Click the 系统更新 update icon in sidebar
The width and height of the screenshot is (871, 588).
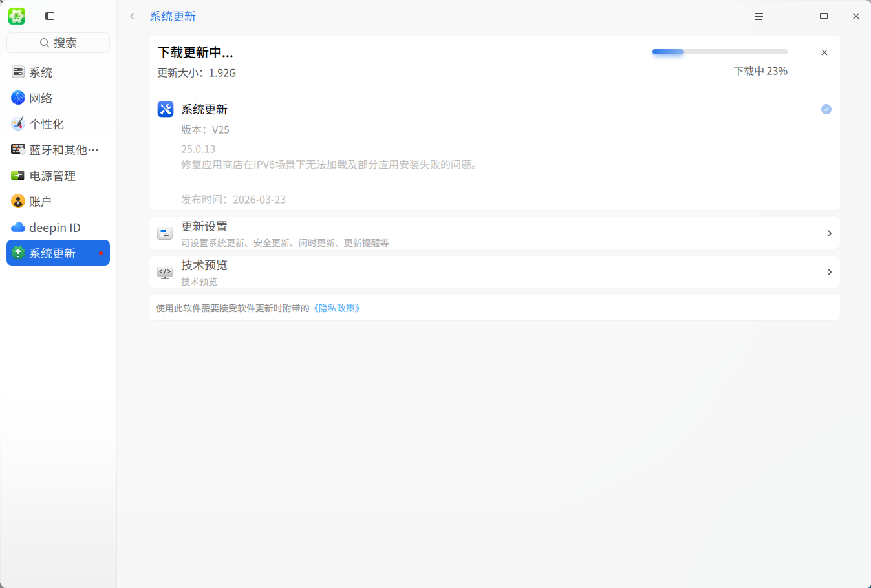17,253
